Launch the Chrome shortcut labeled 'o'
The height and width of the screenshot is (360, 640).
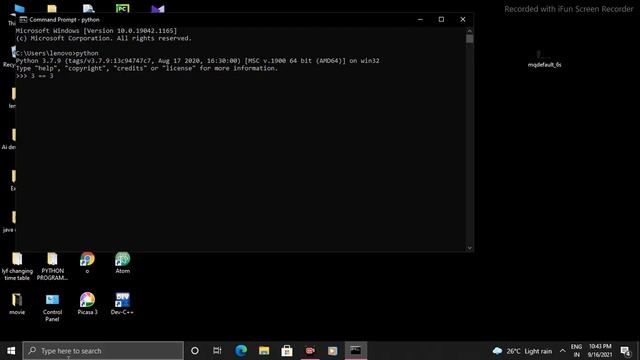coord(87,263)
